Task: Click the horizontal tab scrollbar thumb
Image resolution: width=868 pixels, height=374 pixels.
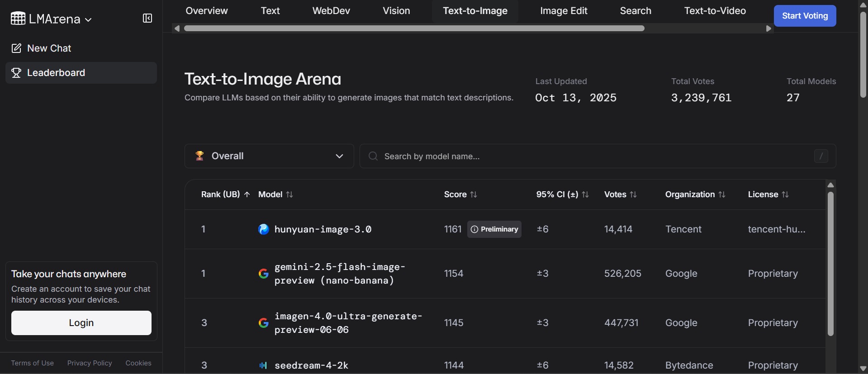Action: tap(414, 28)
